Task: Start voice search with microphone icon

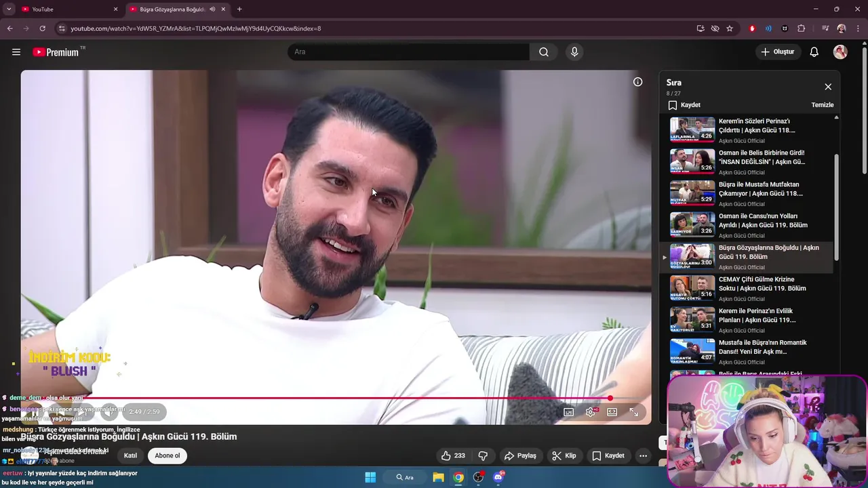Action: (574, 52)
